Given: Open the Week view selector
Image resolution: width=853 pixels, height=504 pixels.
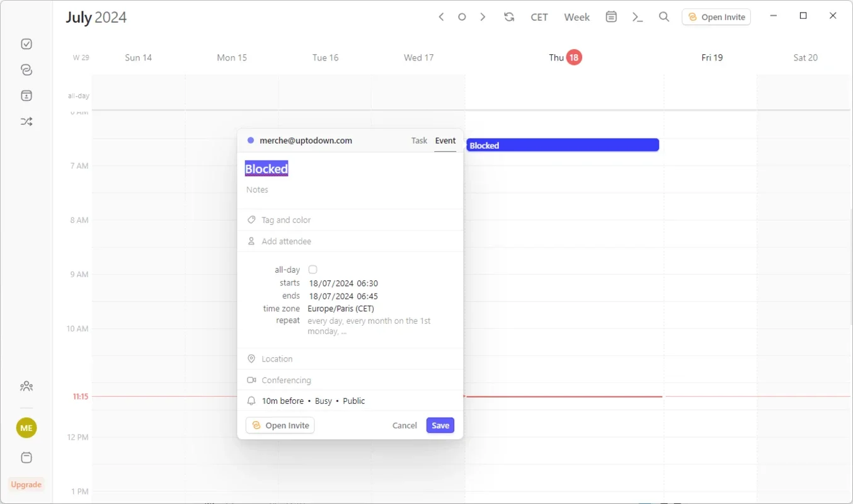Looking at the screenshot, I should point(576,17).
